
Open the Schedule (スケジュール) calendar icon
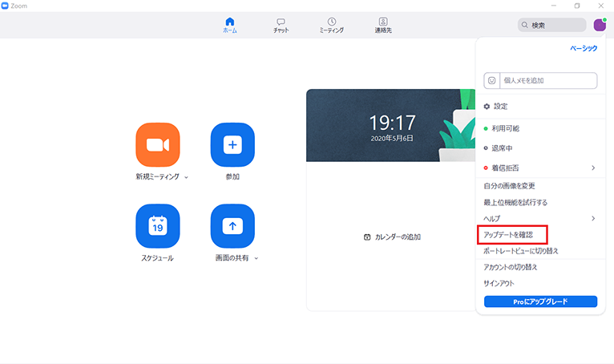point(158,225)
